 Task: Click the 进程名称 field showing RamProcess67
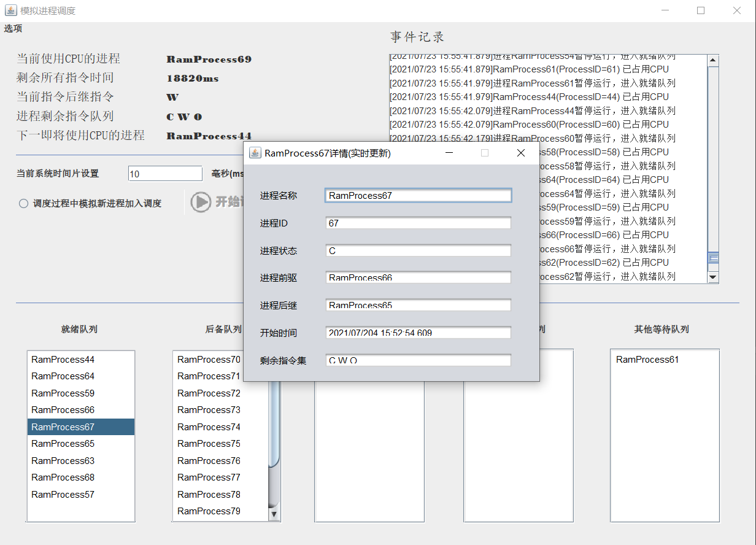[x=418, y=195]
